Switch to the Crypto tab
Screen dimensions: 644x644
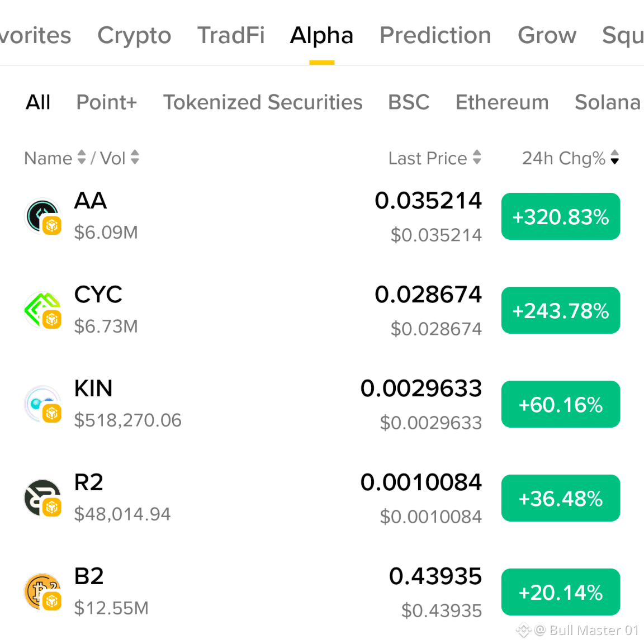tap(134, 35)
